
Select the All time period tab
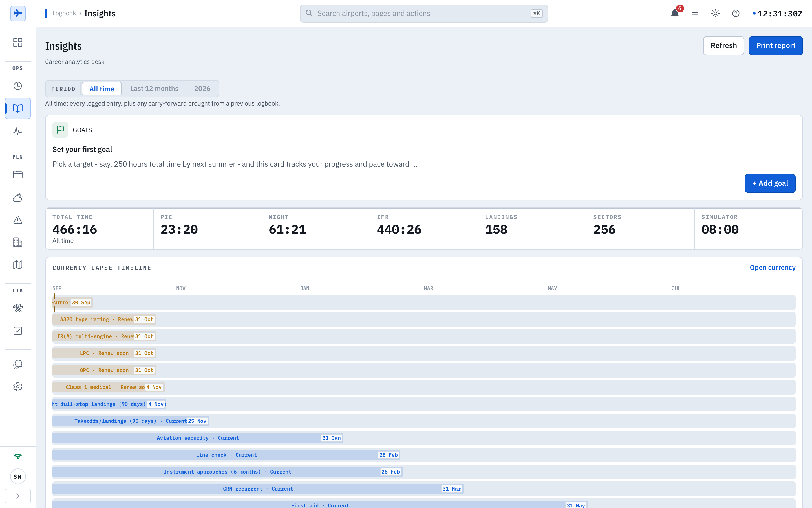coord(102,89)
